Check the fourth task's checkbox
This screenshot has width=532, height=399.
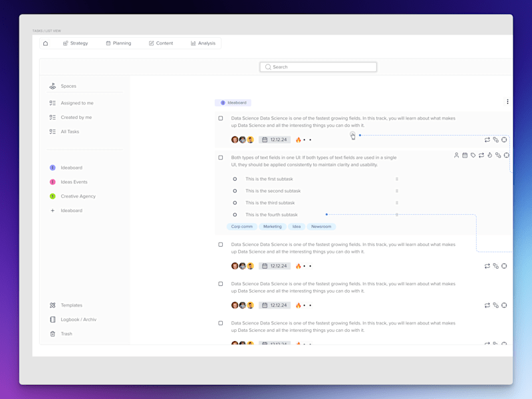221,284
